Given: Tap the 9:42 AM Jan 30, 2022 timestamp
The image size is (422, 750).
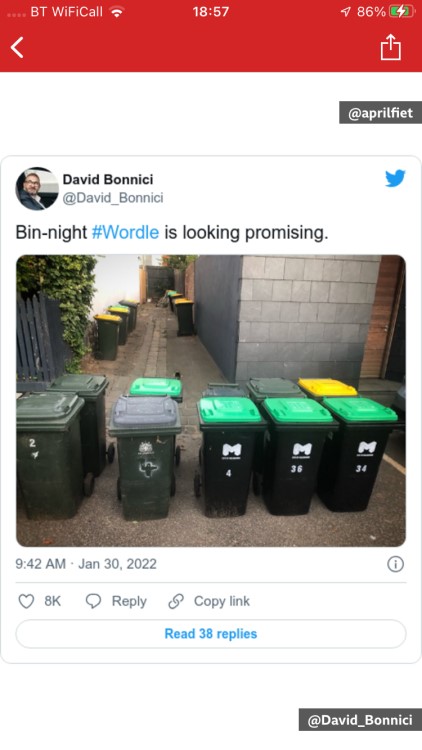Looking at the screenshot, I should [x=86, y=564].
